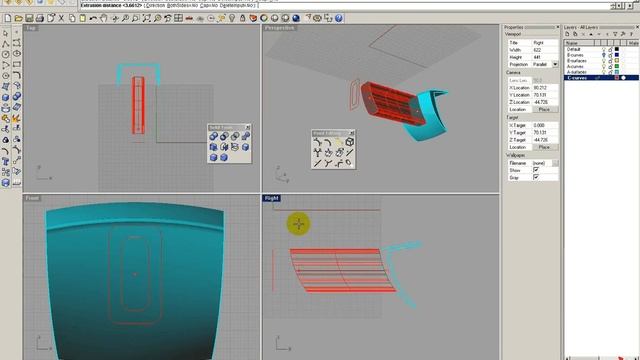Image resolution: width=640 pixels, height=360 pixels.
Task: Toggle the Gray wallpaper checkbox
Action: point(536,178)
